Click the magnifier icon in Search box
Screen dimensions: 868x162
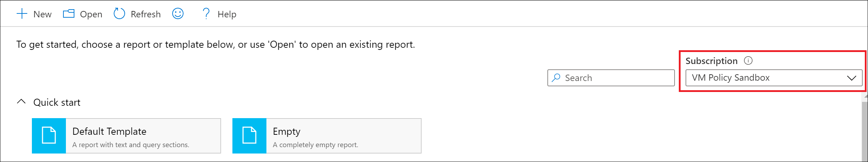556,77
